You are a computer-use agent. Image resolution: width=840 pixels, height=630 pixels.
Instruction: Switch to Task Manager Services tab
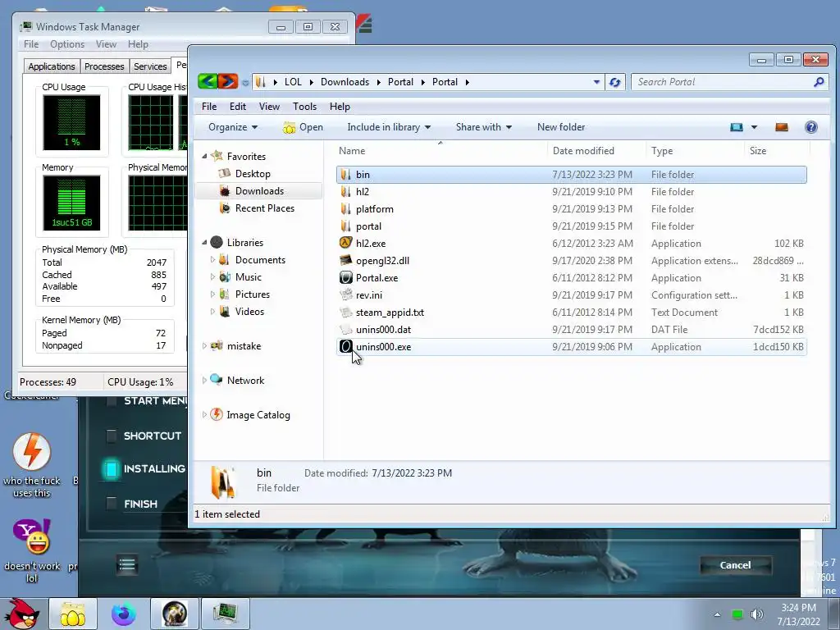pyautogui.click(x=150, y=66)
